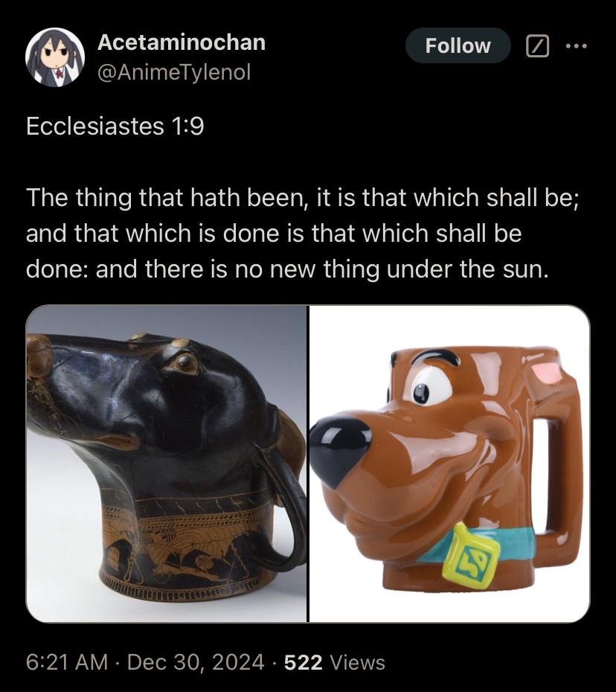Open the Acetaminochan display name link

click(x=182, y=42)
